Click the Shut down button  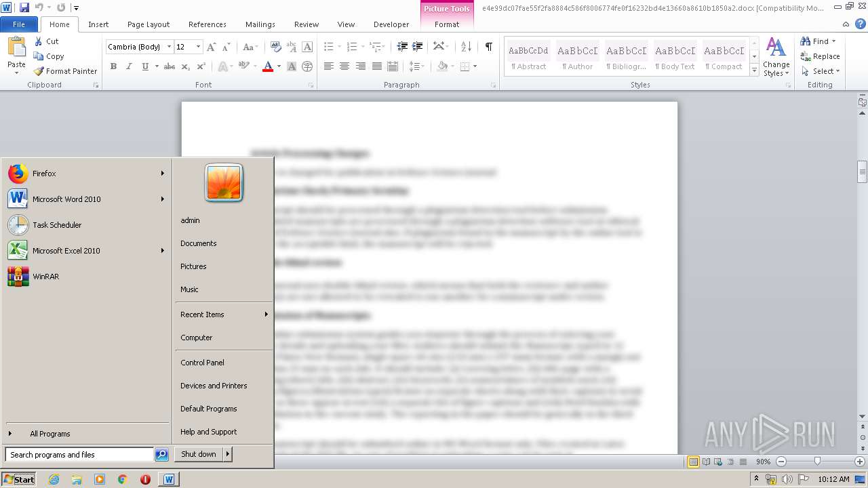[x=199, y=454]
